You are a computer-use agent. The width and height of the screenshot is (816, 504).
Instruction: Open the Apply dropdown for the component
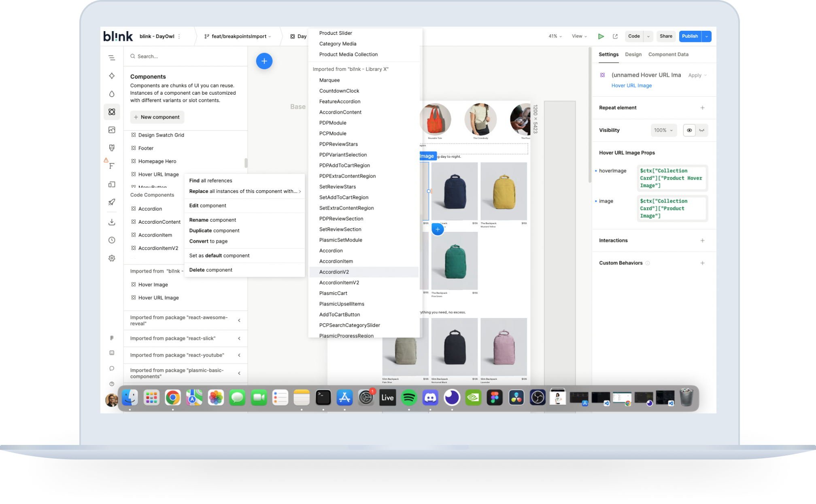[x=697, y=75]
